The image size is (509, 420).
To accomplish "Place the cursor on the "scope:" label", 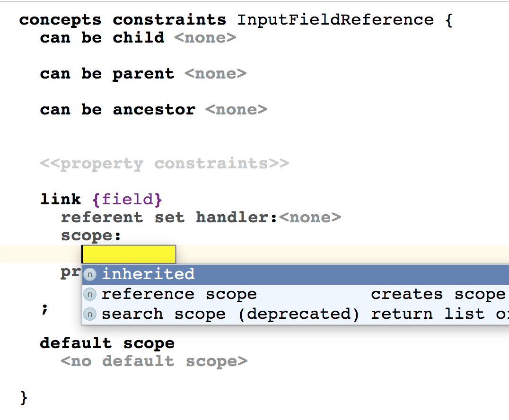I will 91,236.
